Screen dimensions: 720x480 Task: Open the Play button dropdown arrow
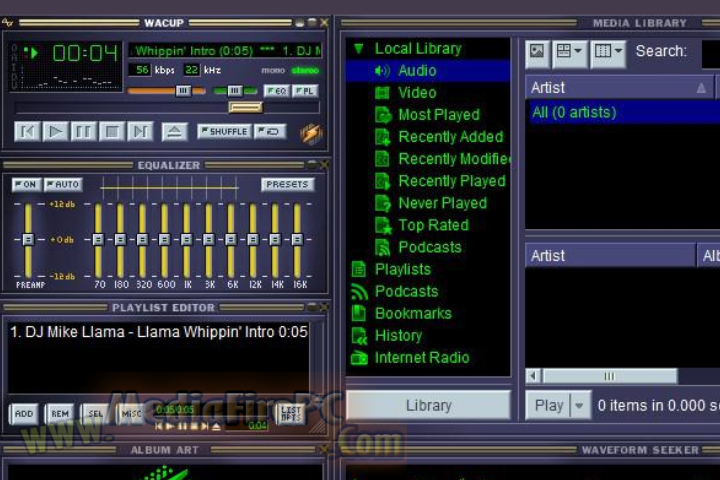coord(580,406)
